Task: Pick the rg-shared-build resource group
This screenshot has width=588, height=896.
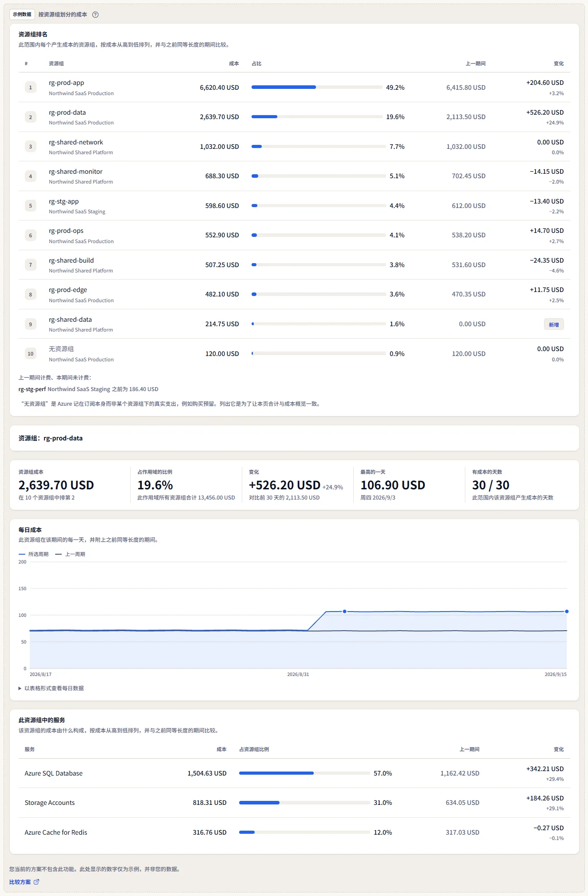Action: pyautogui.click(x=294, y=265)
